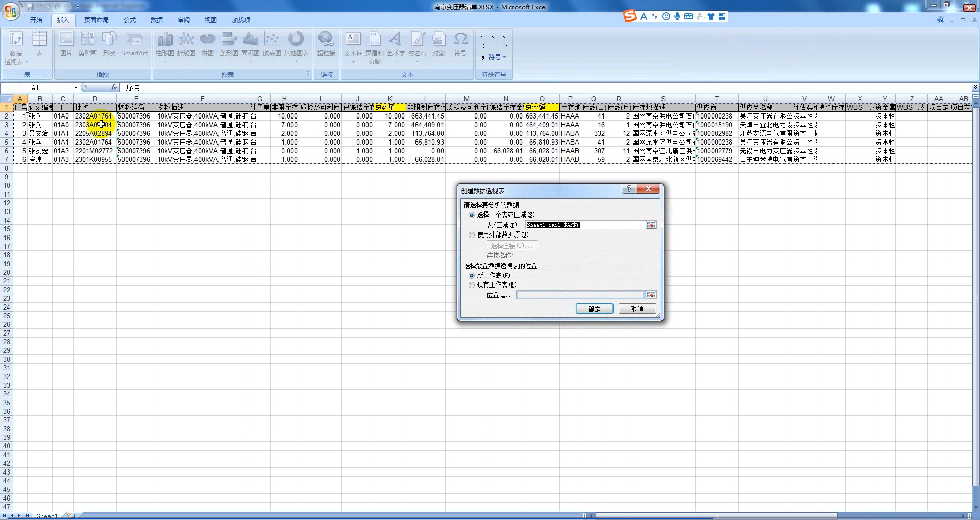Select the Pie chart (饼图) icon
Screen dimensions: 980x520
coord(207,40)
